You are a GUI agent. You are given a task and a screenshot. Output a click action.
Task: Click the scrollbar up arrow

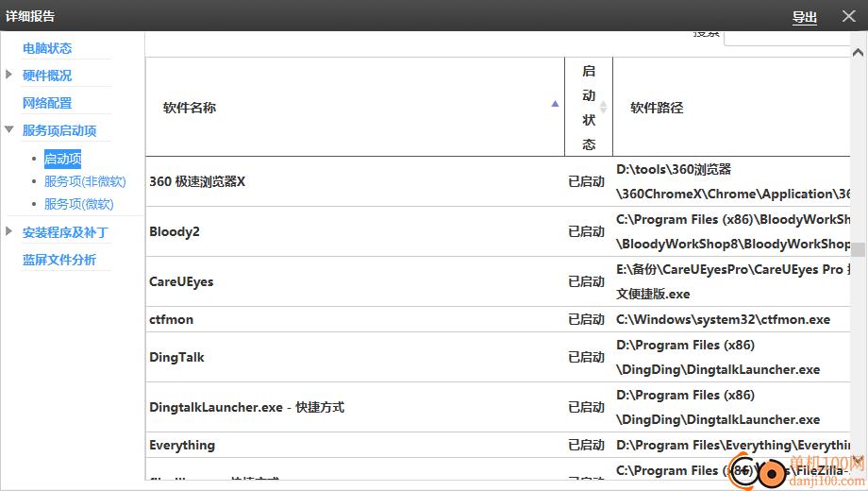click(858, 53)
